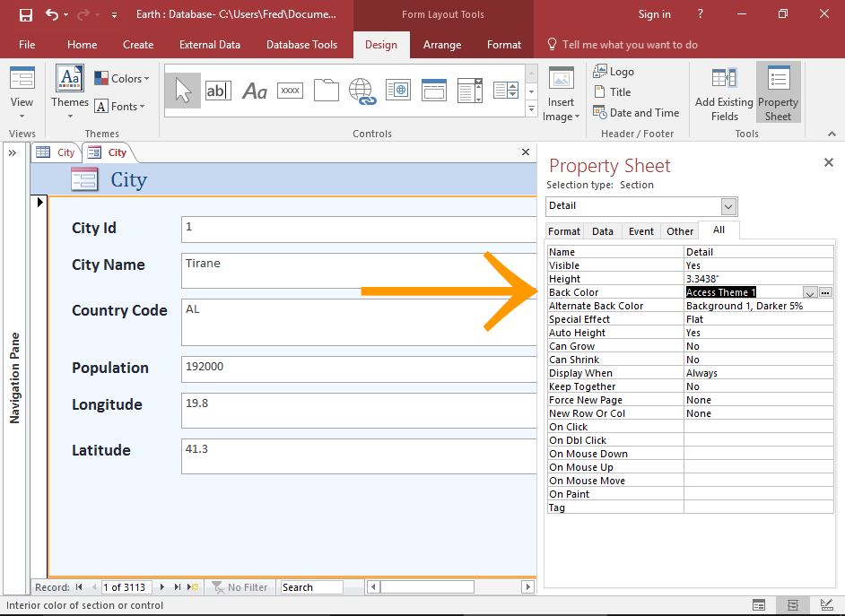Switch to Form View in status bar

(759, 606)
